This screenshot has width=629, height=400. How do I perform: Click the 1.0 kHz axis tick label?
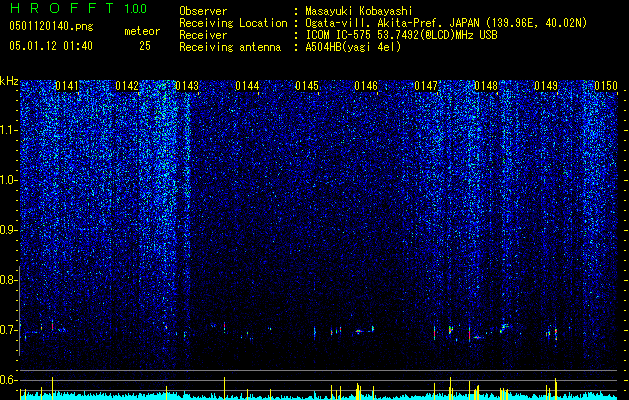(9, 180)
